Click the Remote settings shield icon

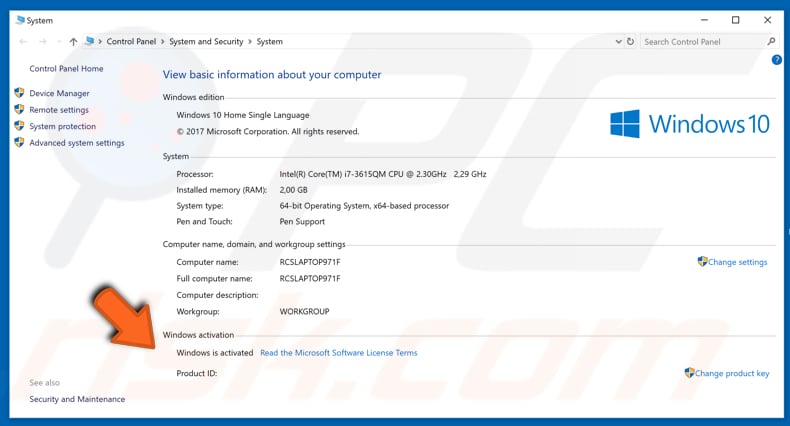pos(19,109)
